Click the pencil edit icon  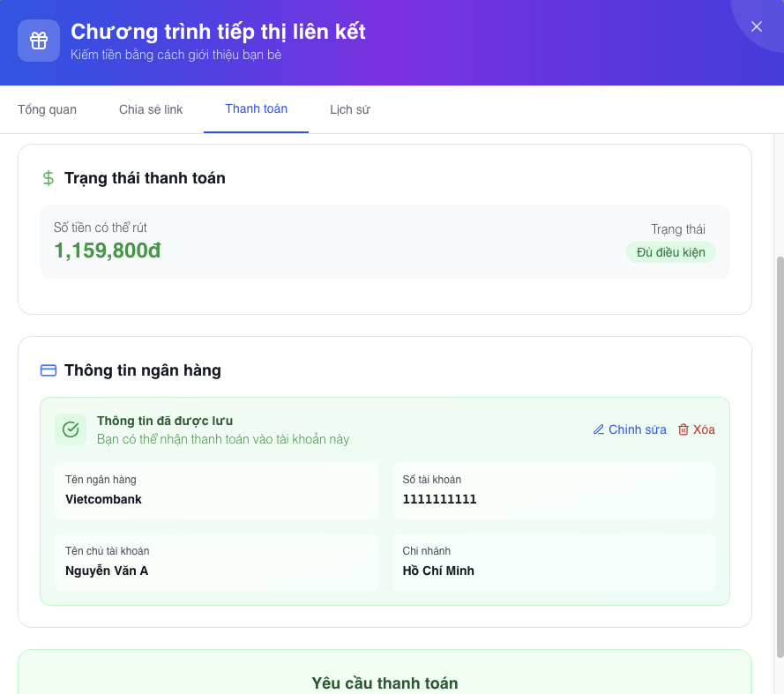click(599, 429)
